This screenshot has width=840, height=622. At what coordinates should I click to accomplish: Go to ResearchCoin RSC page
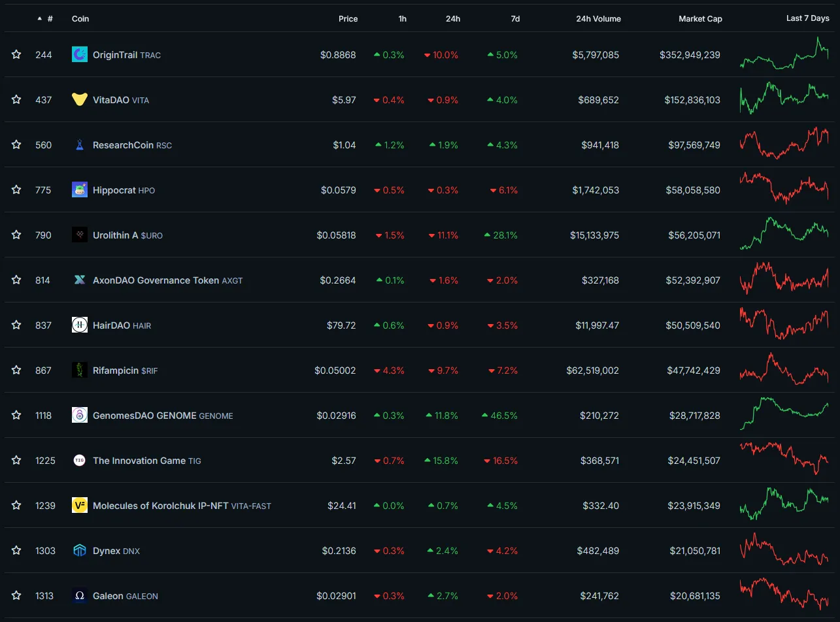pyautogui.click(x=132, y=145)
